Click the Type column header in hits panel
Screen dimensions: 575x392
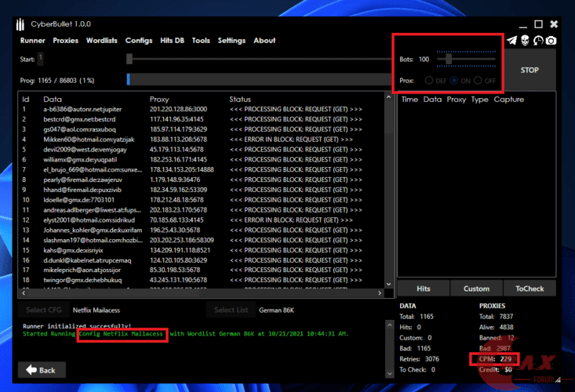(479, 100)
